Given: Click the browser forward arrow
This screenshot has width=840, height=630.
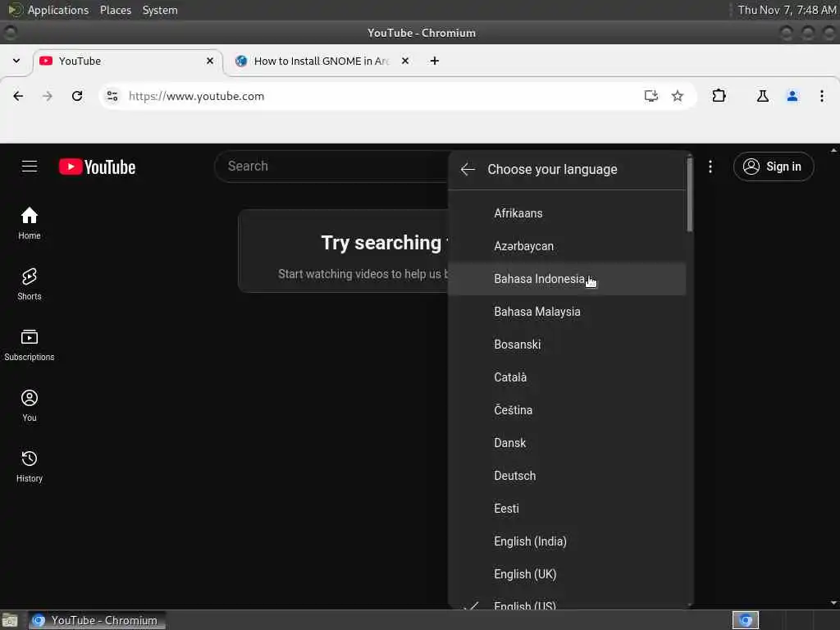Looking at the screenshot, I should (x=48, y=96).
